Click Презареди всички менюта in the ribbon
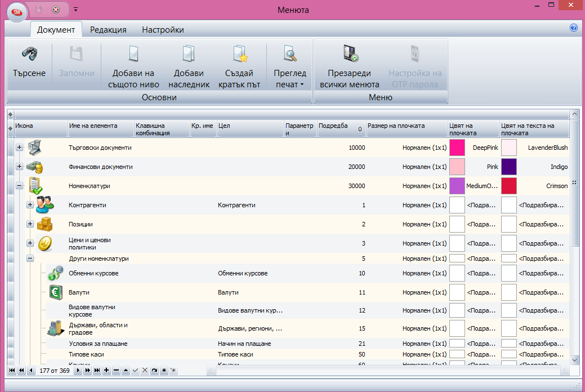 (350, 66)
